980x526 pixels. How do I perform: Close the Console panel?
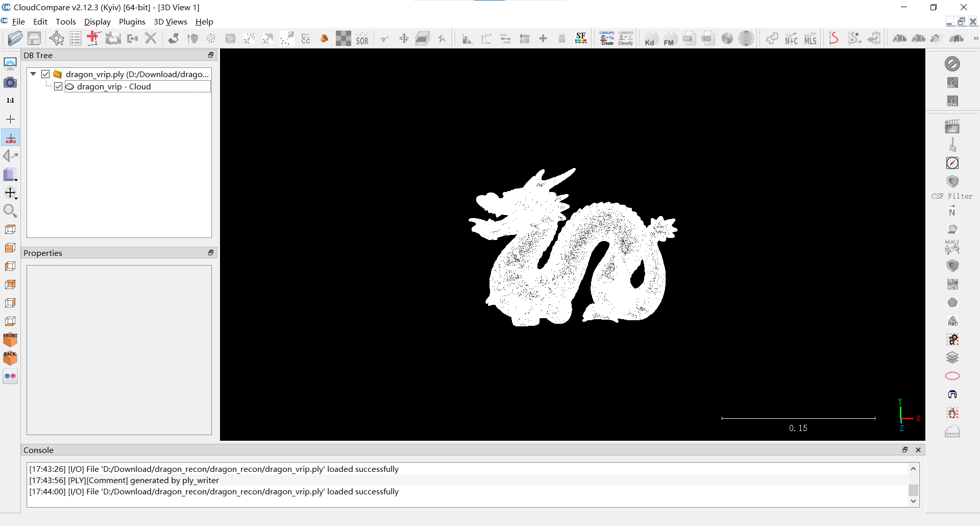click(918, 450)
